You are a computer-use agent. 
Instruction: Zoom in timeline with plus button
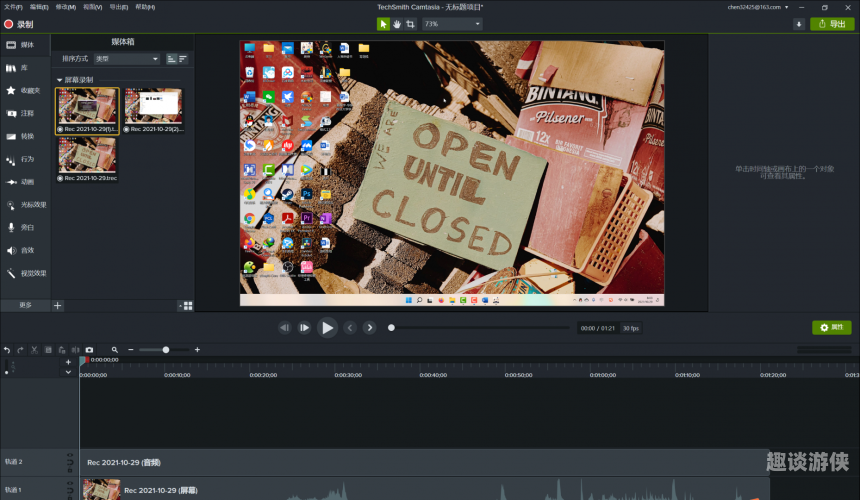(x=197, y=350)
